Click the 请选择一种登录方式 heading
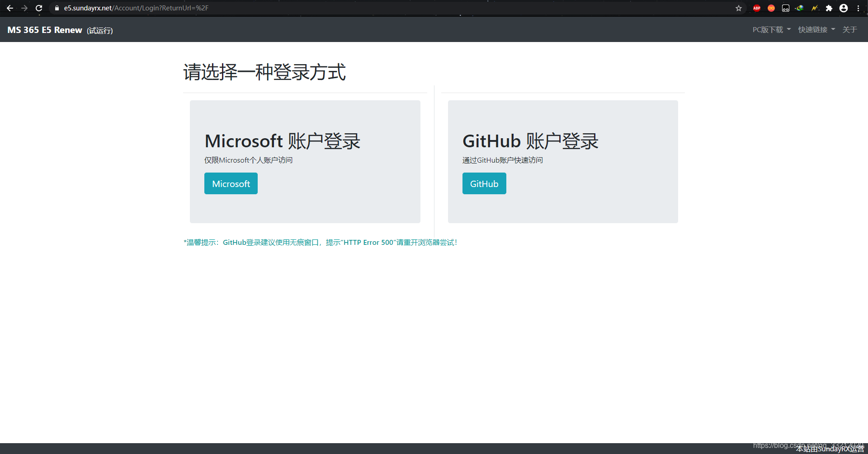The height and width of the screenshot is (454, 868). 264,72
